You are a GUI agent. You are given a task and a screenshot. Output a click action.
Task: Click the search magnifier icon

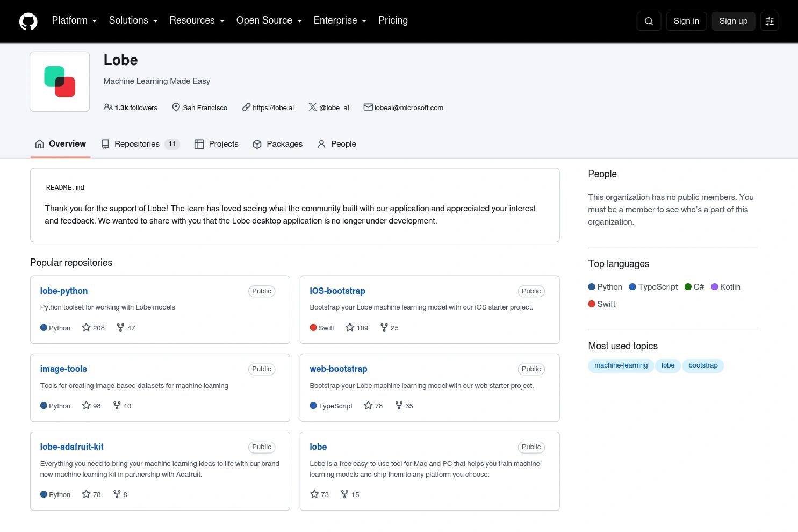(x=649, y=21)
